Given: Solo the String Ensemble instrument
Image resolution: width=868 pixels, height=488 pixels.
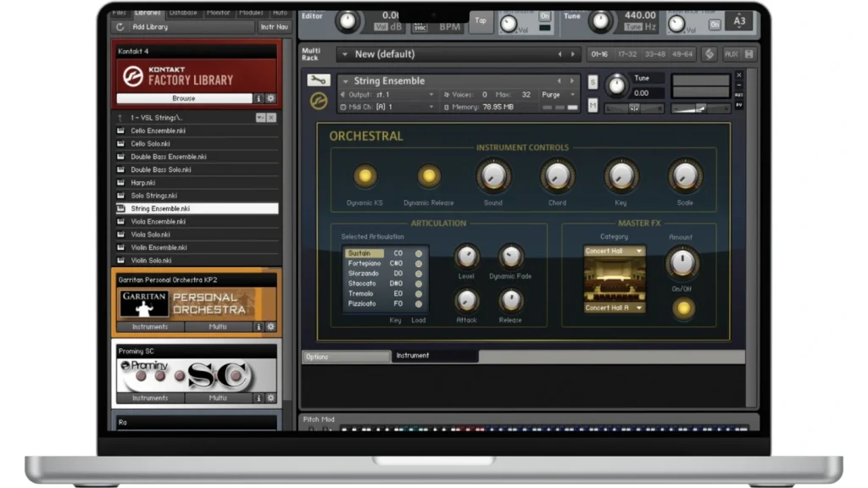Looking at the screenshot, I should (x=593, y=82).
